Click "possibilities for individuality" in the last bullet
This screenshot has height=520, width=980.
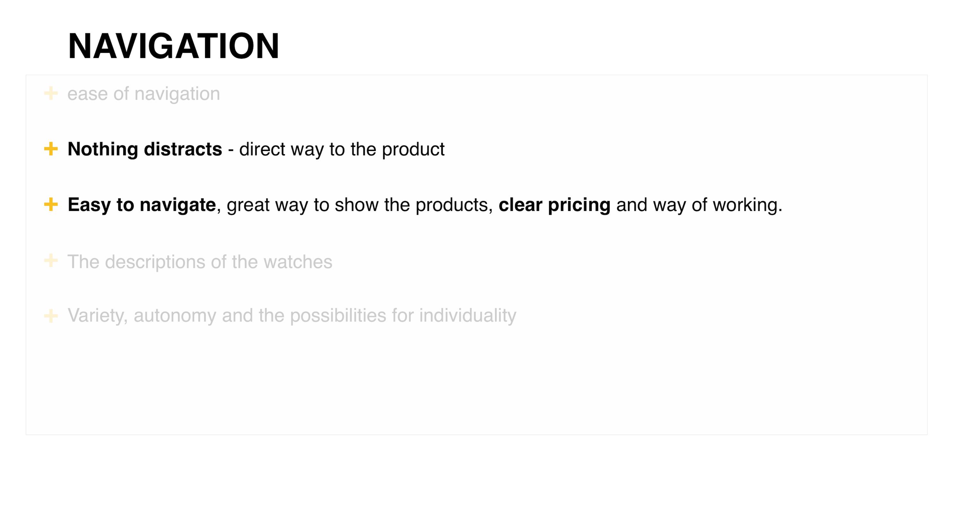(403, 315)
